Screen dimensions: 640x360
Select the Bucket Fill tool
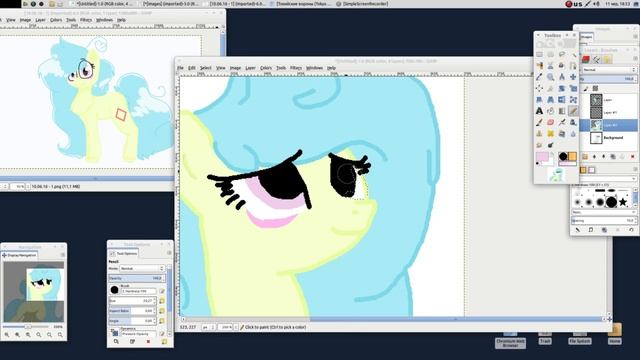click(551, 111)
